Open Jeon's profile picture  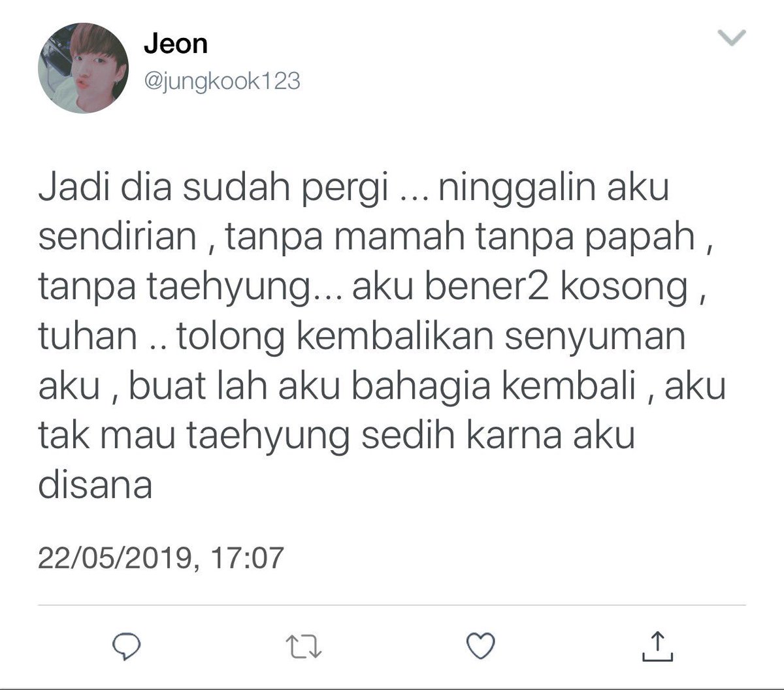pos(83,68)
